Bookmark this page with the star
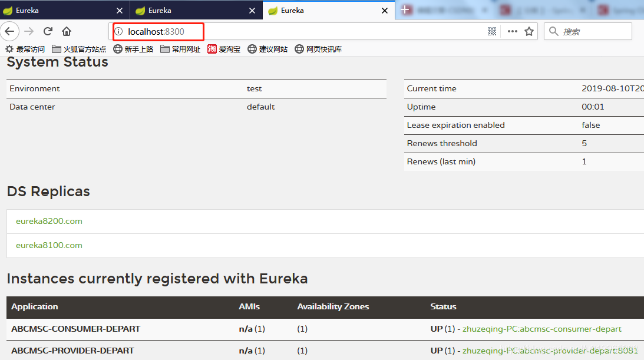644x360 pixels. pyautogui.click(x=529, y=31)
